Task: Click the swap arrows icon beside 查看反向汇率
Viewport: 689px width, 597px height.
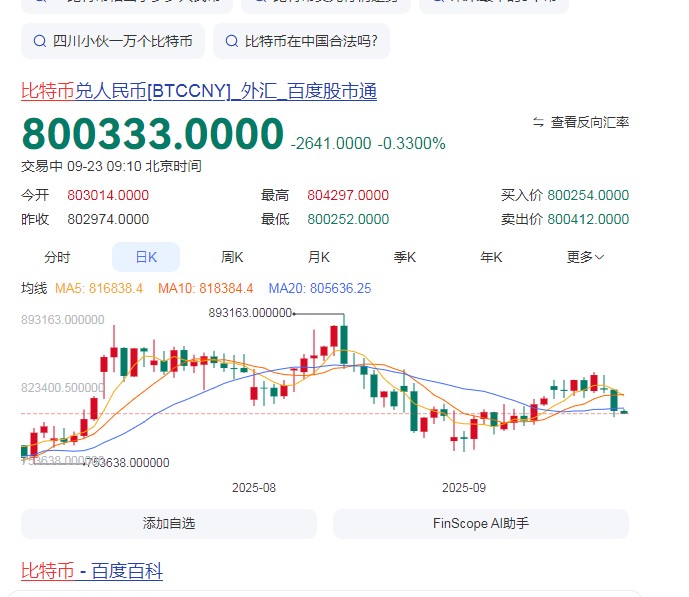Action: [538, 122]
